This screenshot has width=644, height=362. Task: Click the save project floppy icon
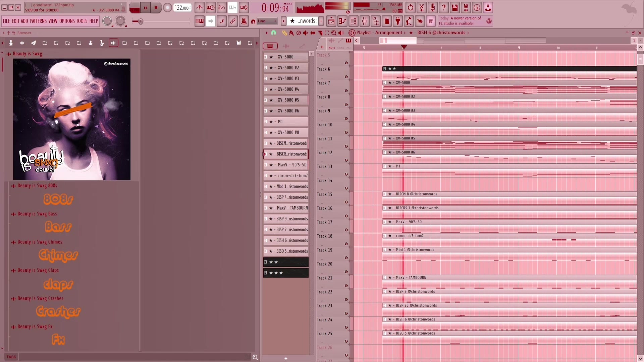click(x=455, y=7)
